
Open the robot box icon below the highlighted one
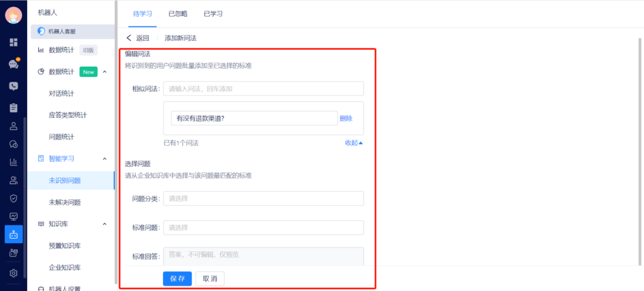(x=14, y=253)
